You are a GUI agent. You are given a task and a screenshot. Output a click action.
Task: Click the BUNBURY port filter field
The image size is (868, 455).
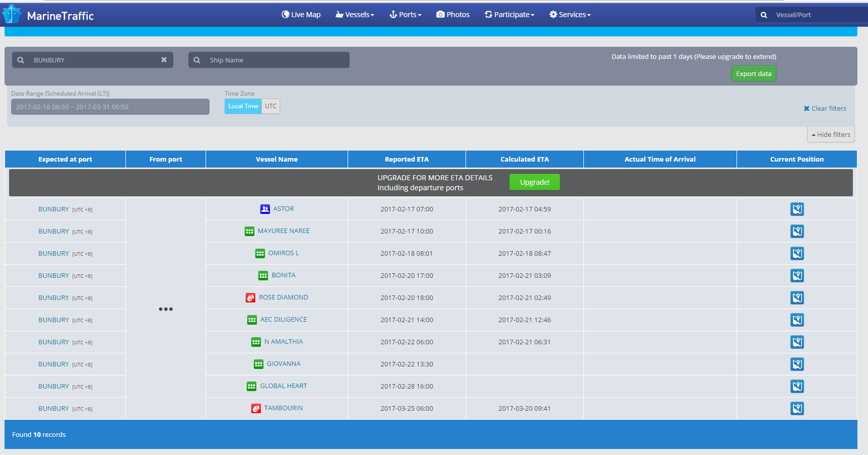(93, 60)
